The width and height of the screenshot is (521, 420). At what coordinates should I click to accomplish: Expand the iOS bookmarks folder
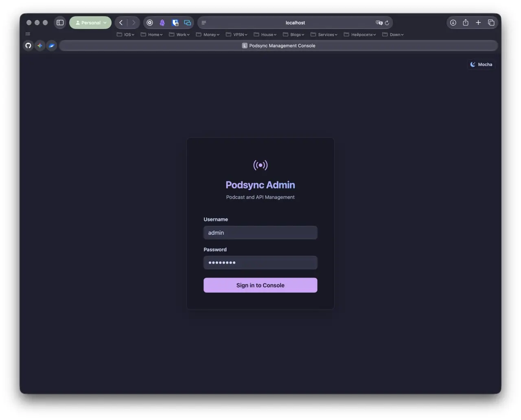[x=125, y=35]
